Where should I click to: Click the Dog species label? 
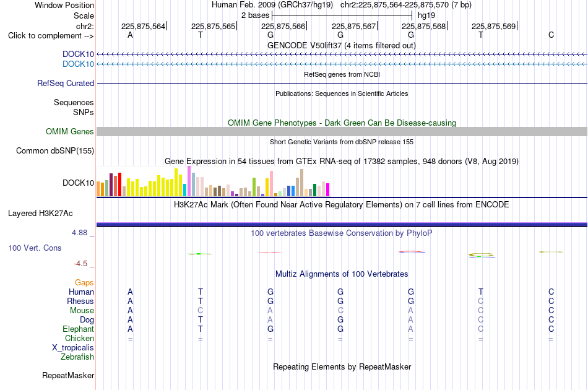tap(87, 320)
